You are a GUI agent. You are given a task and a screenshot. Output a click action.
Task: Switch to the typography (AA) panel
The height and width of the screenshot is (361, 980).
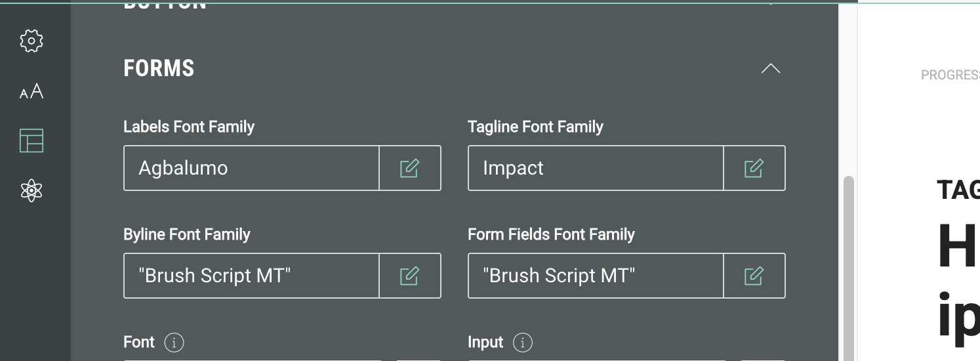[x=31, y=91]
